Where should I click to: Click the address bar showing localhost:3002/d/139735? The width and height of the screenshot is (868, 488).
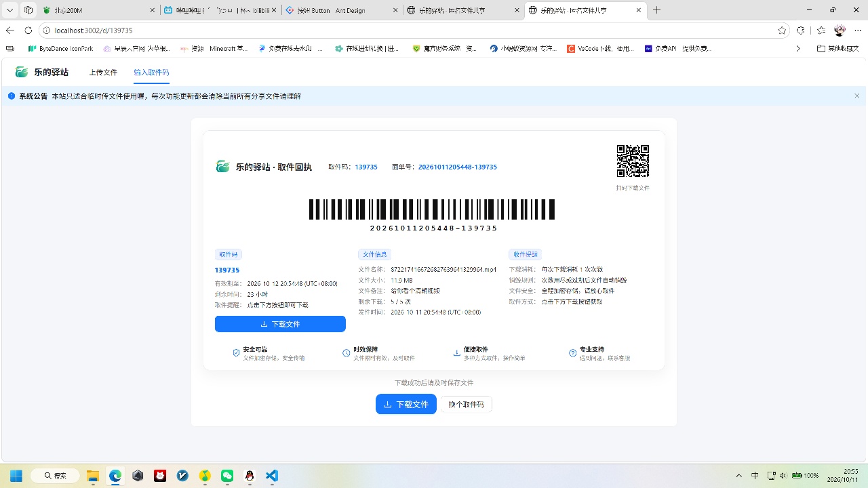[414, 30]
